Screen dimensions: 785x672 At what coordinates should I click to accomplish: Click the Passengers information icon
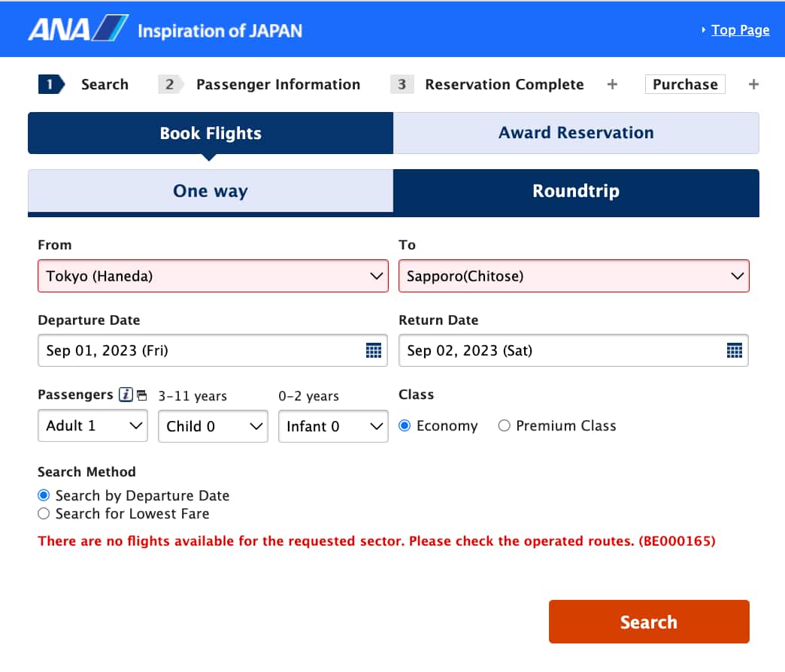[x=126, y=395]
